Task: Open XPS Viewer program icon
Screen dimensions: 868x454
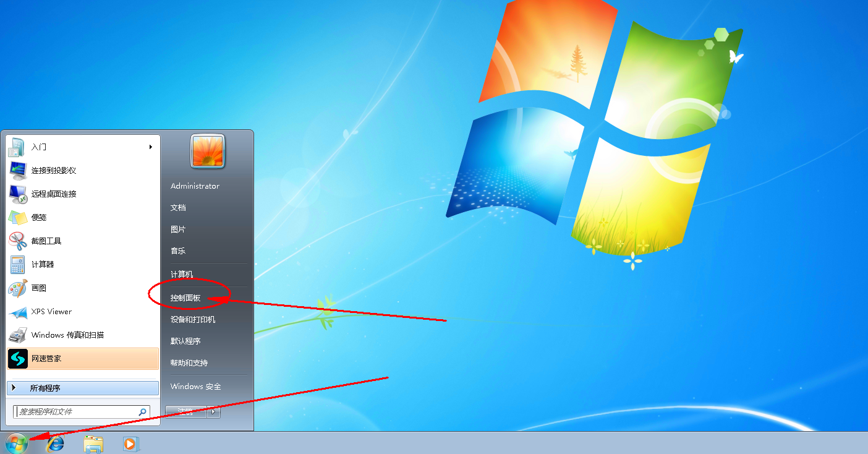Action: pos(17,312)
